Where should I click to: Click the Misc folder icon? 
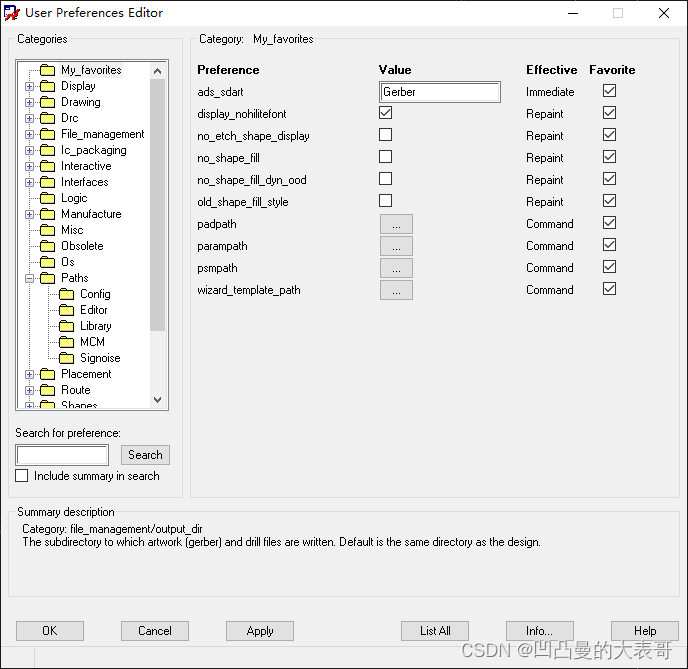pyautogui.click(x=47, y=230)
